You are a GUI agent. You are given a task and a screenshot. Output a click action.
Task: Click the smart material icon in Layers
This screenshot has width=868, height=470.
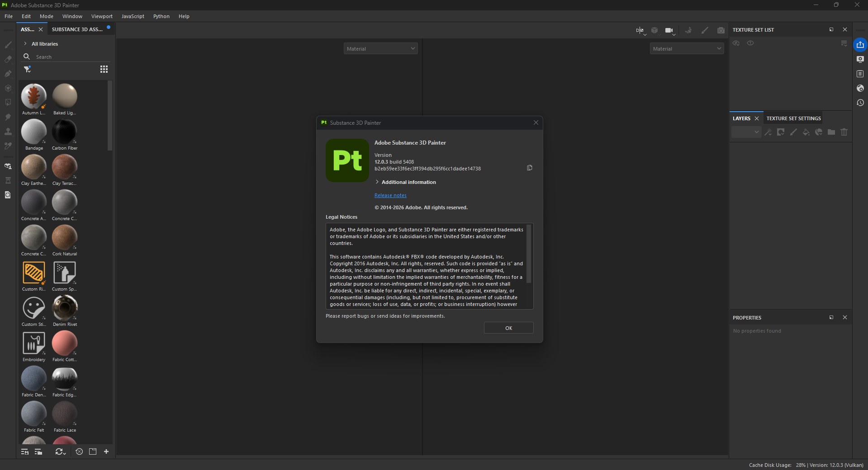tap(819, 132)
